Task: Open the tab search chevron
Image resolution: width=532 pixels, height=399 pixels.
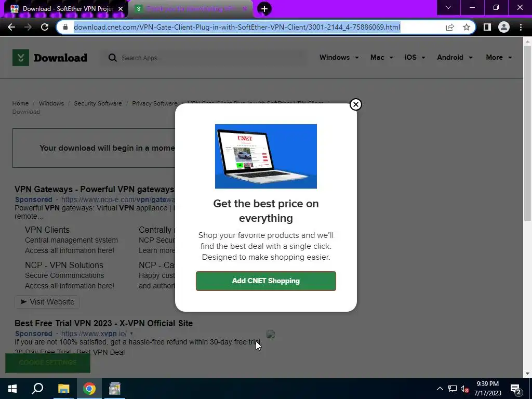Action: point(448,7)
